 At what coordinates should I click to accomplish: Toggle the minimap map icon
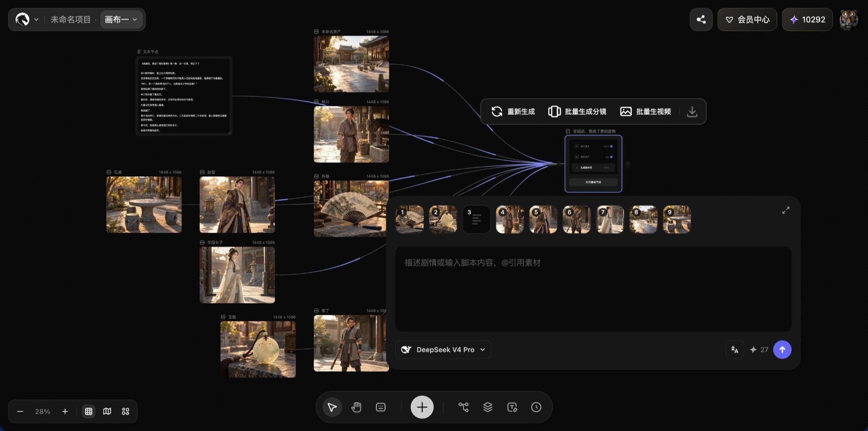[107, 412]
